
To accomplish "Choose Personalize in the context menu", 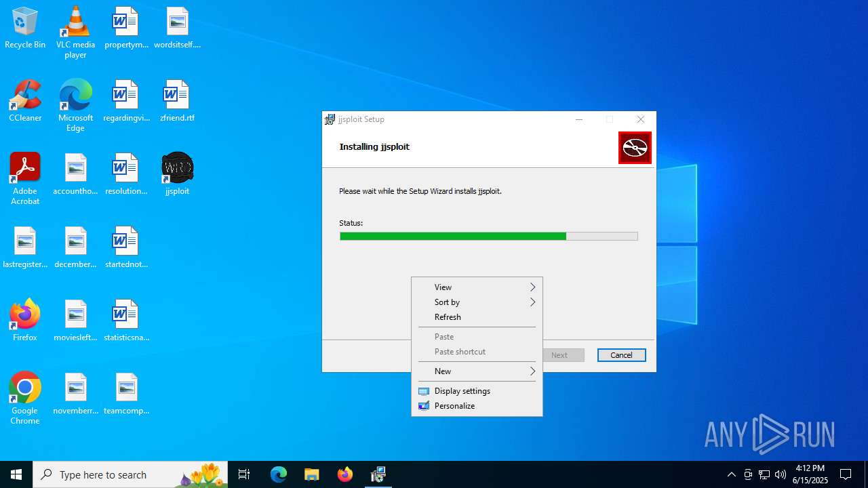I will [477, 406].
